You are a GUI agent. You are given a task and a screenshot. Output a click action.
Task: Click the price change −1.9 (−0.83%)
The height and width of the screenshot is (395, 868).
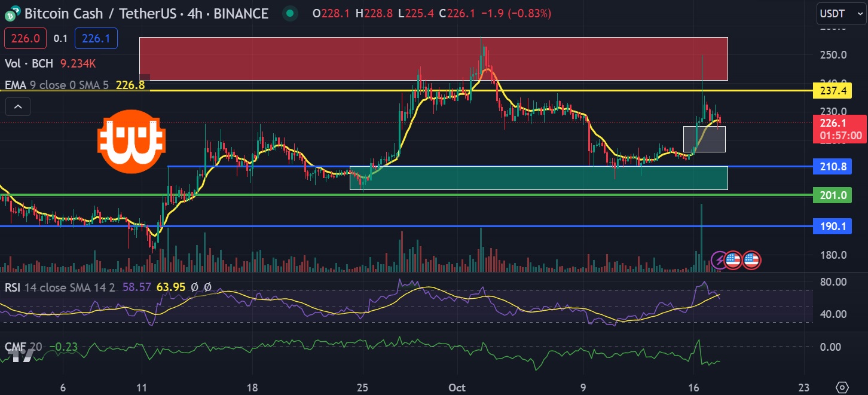517,13
